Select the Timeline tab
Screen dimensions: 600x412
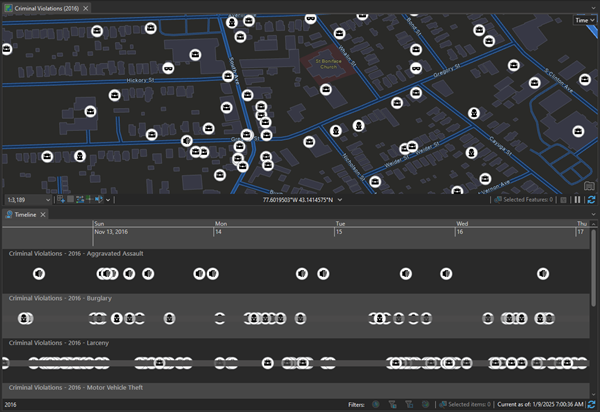[x=25, y=214]
